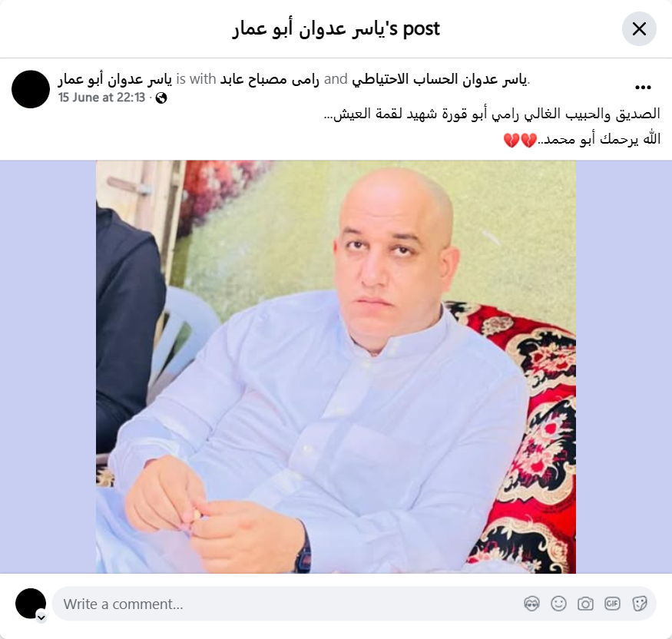
Task: Close the post dialog with the X button
Action: (x=639, y=29)
